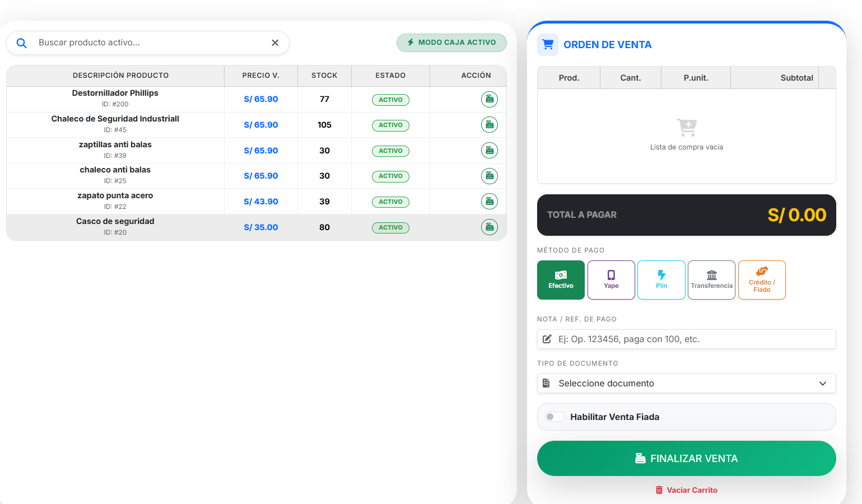The width and height of the screenshot is (862, 504).
Task: Add chaleco anti balas using register icon
Action: point(490,176)
